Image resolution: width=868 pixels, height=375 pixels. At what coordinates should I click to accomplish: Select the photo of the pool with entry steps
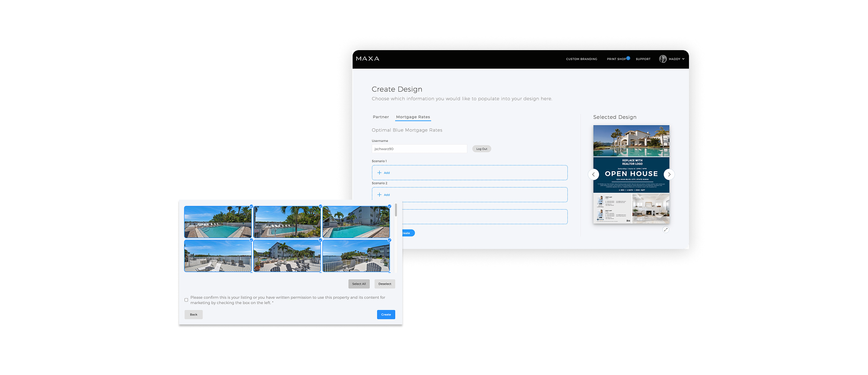pyautogui.click(x=218, y=222)
